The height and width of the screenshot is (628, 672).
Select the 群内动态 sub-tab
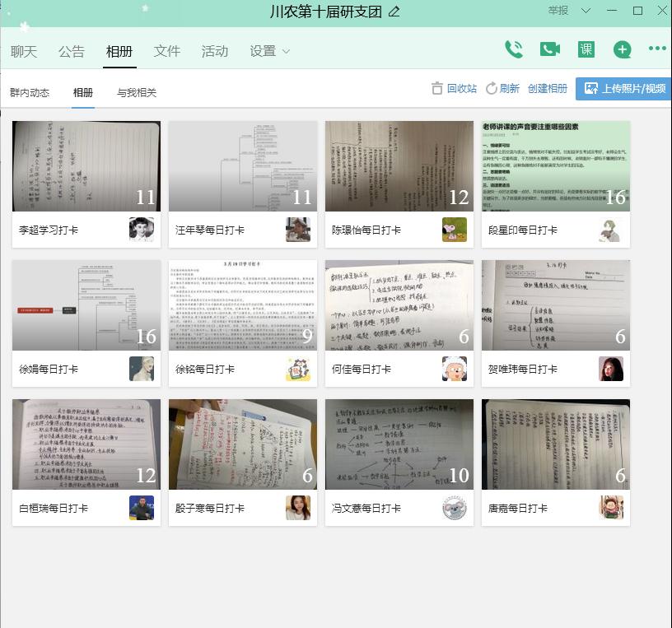30,93
